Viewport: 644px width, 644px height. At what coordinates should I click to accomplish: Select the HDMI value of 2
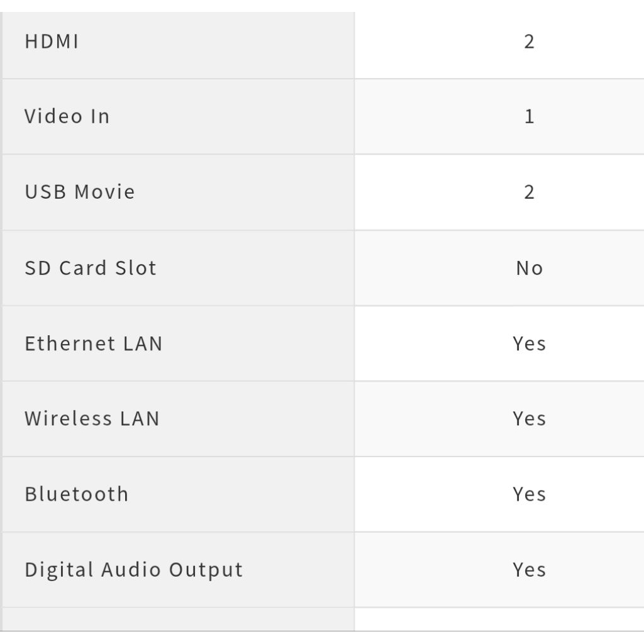pos(529,42)
